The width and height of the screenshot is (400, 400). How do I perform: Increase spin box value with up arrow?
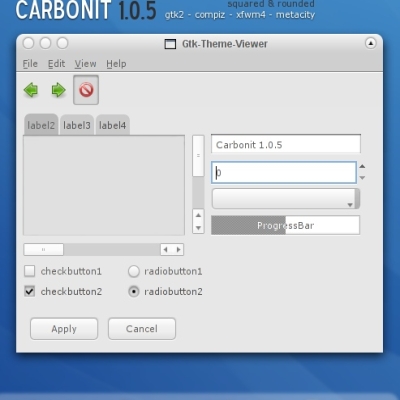point(362,166)
